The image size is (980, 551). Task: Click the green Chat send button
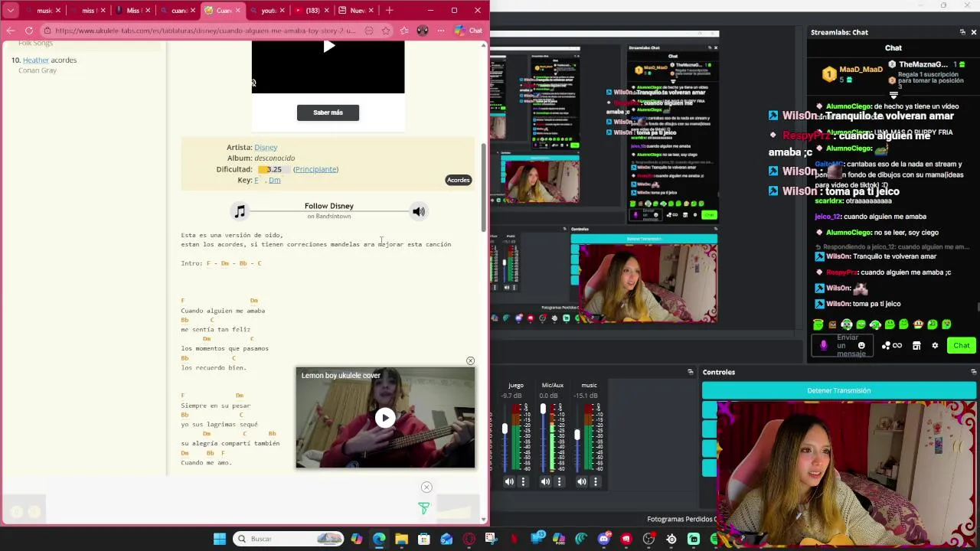962,345
